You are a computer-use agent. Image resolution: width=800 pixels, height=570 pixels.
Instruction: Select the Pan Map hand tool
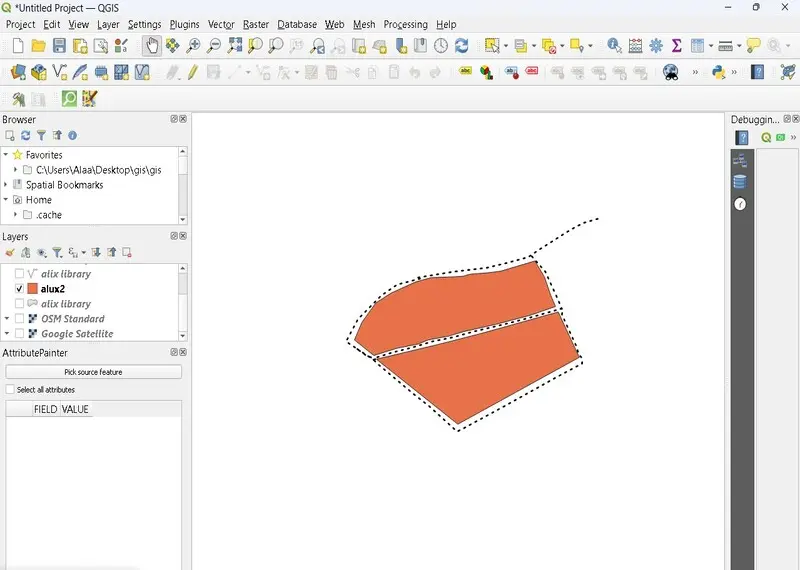152,46
